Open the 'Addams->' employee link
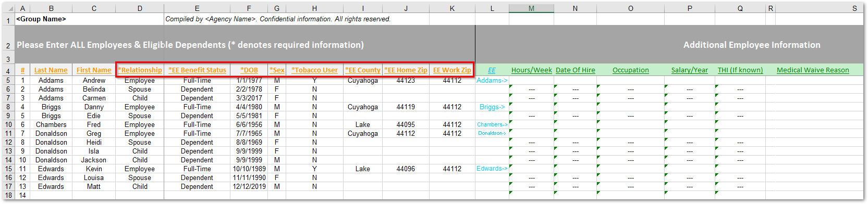 pyautogui.click(x=492, y=80)
